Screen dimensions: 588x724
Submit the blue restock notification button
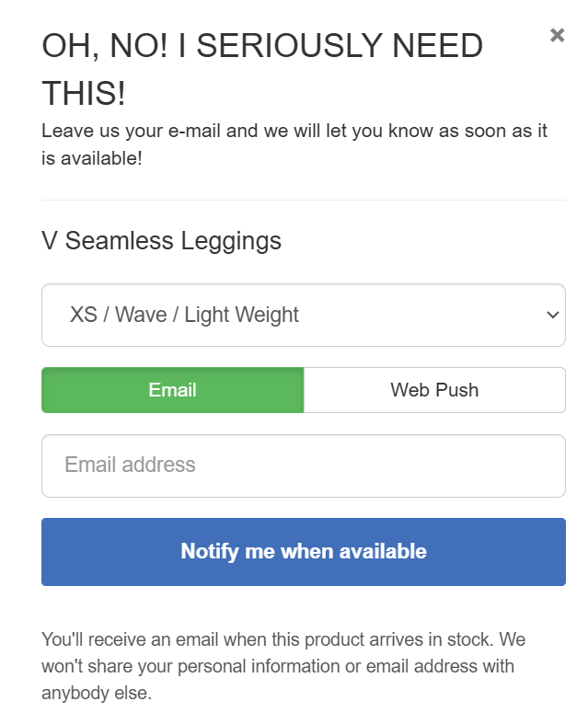coord(303,552)
